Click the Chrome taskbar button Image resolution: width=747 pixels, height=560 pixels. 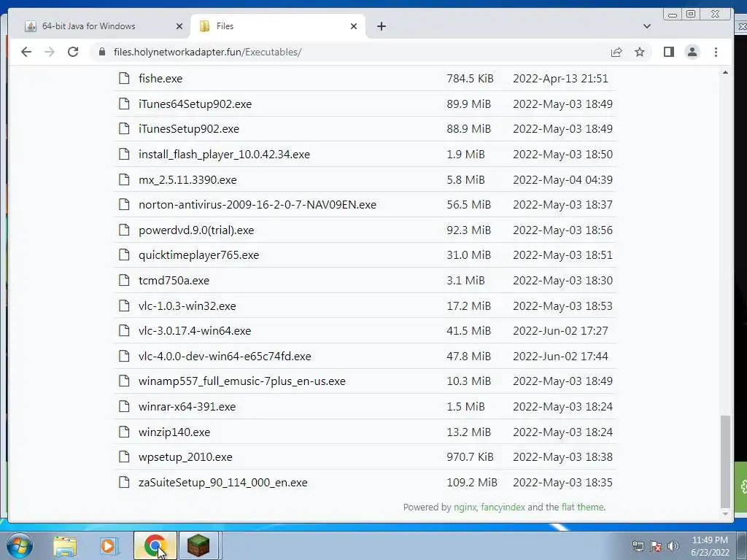pos(155,545)
